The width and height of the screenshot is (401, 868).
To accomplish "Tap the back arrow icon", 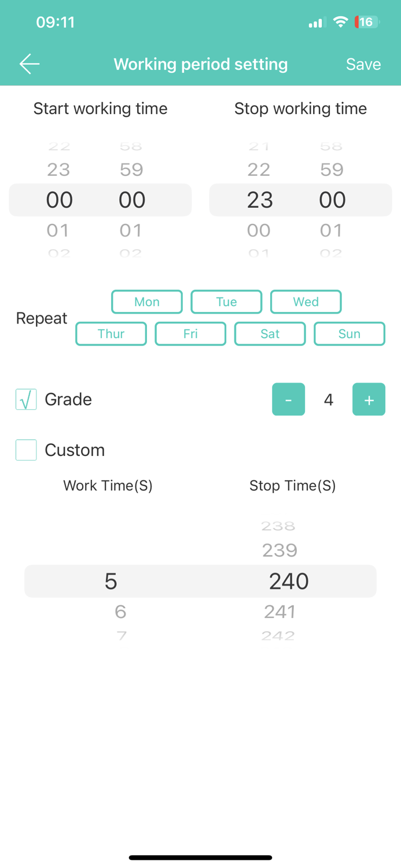I will point(30,64).
